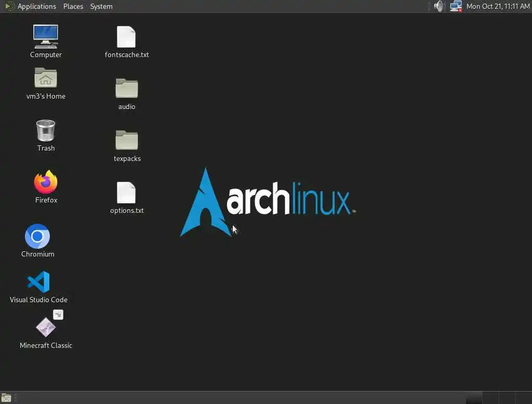Open the Applications menu
Viewport: 532px width, 404px height.
[x=31, y=6]
